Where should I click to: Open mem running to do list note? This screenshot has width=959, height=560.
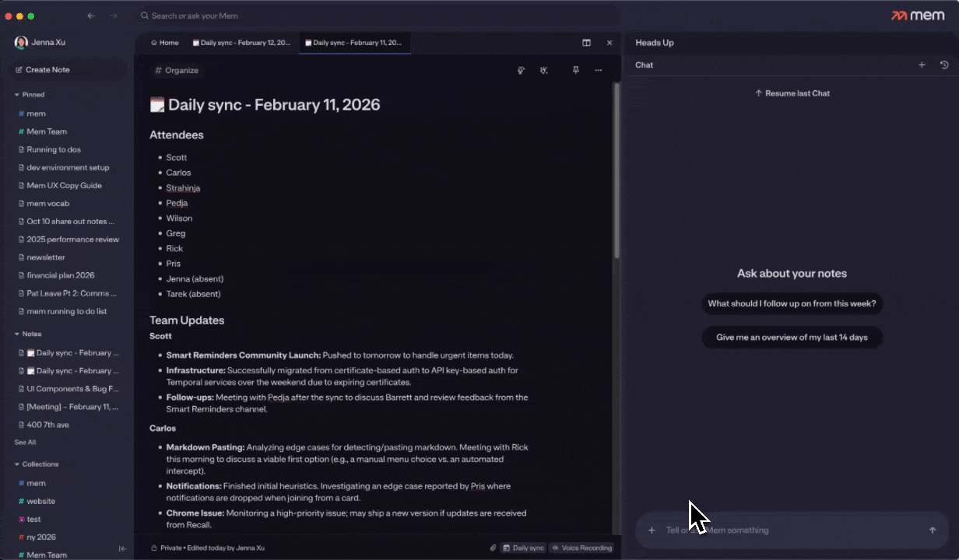coord(67,311)
